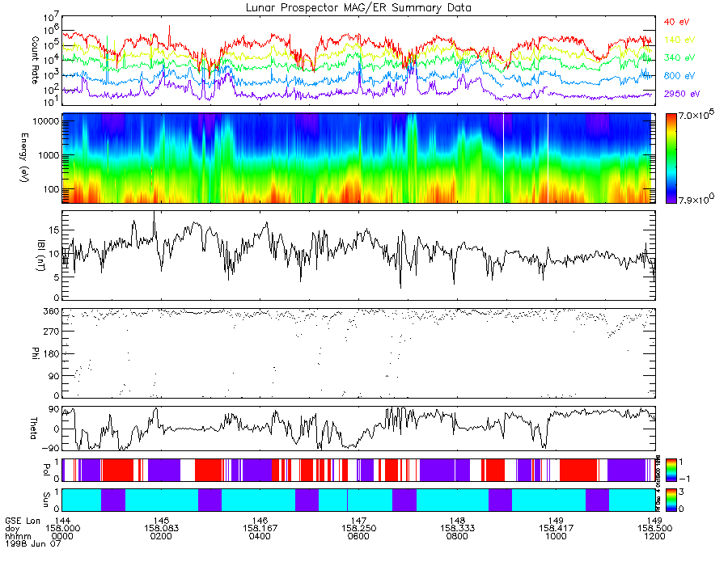728x566 pixels.
Task: Select the red '40 eV' legend label
Action: [676, 22]
